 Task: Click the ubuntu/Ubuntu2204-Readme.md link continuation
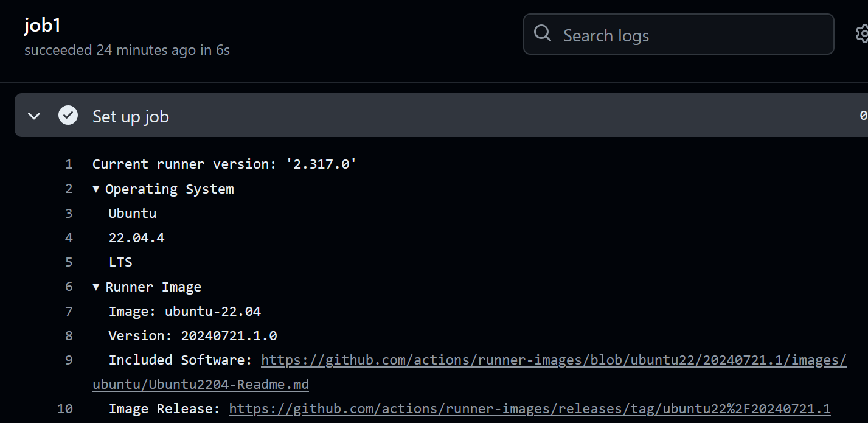[x=201, y=385]
